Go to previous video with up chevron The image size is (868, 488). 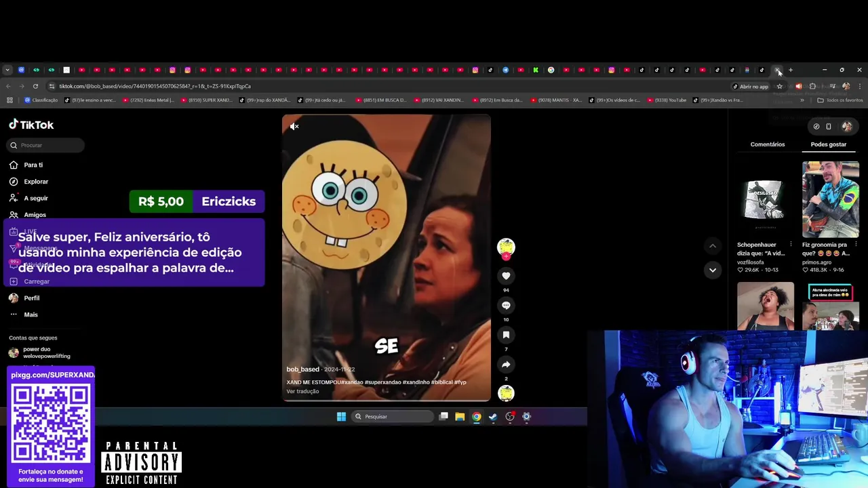(712, 246)
